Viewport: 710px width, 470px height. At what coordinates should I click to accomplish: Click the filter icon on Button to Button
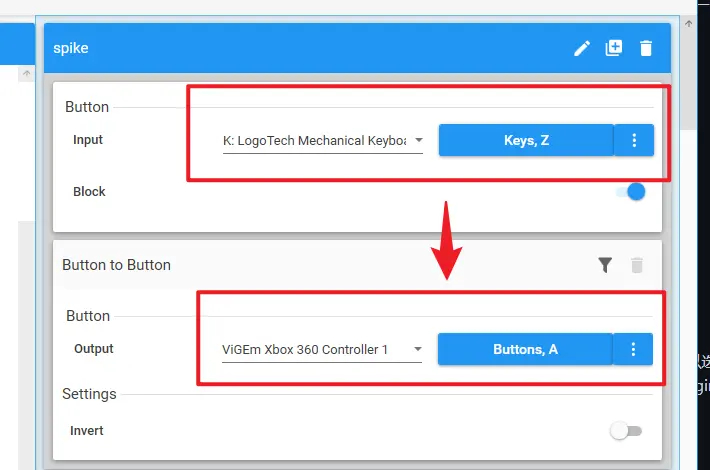[605, 265]
